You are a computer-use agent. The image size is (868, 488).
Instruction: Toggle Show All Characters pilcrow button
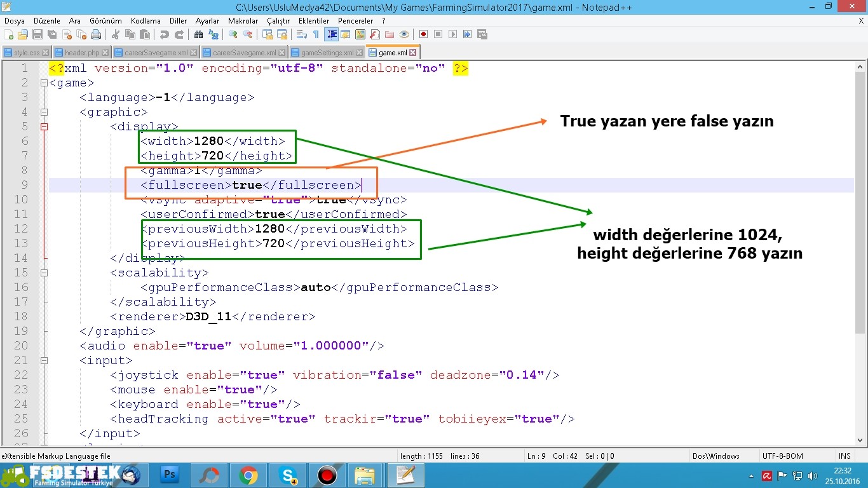pos(316,34)
